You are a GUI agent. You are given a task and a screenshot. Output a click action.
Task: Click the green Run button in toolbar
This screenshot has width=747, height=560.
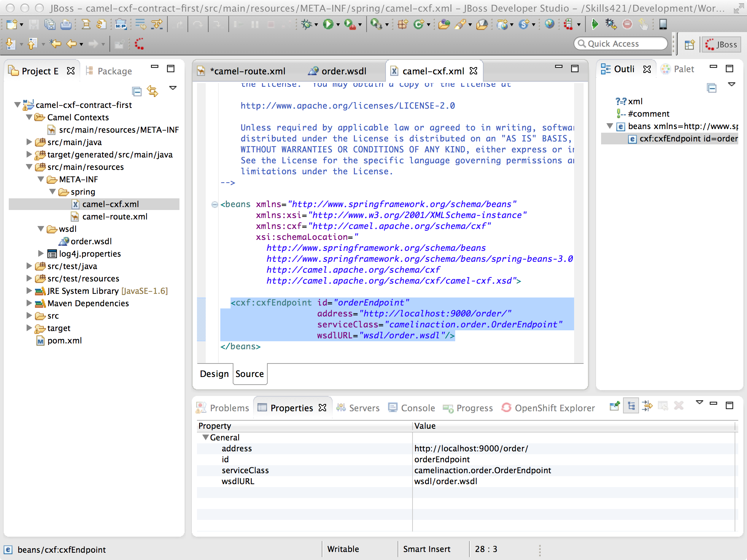[328, 24]
